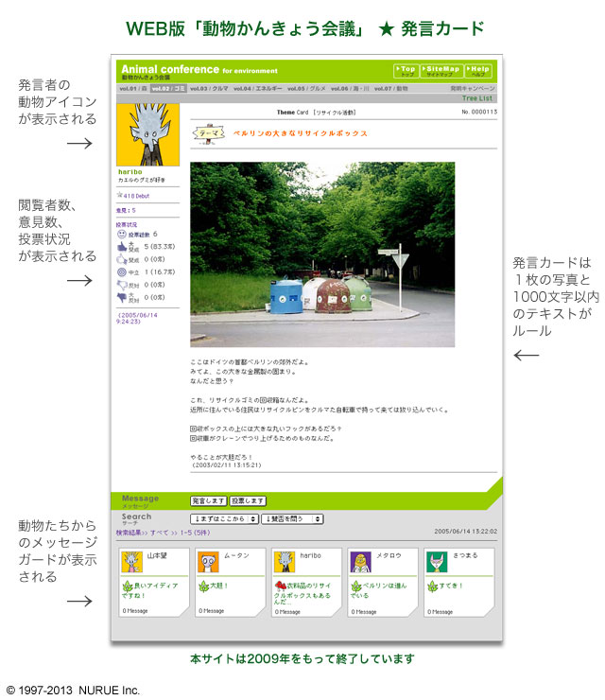Image resolution: width=605 pixels, height=700 pixels.
Task: Open the Tree List link
Action: pyautogui.click(x=477, y=98)
